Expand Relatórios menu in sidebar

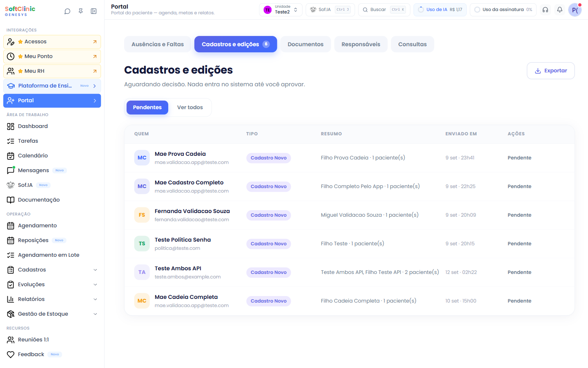pyautogui.click(x=52, y=299)
